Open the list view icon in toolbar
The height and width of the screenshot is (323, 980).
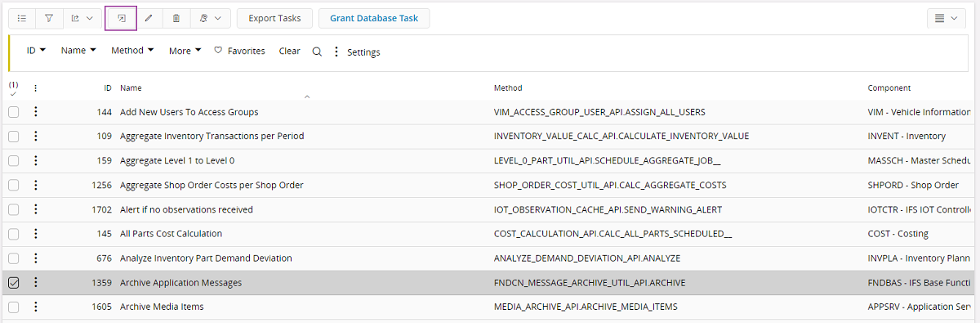coord(22,18)
